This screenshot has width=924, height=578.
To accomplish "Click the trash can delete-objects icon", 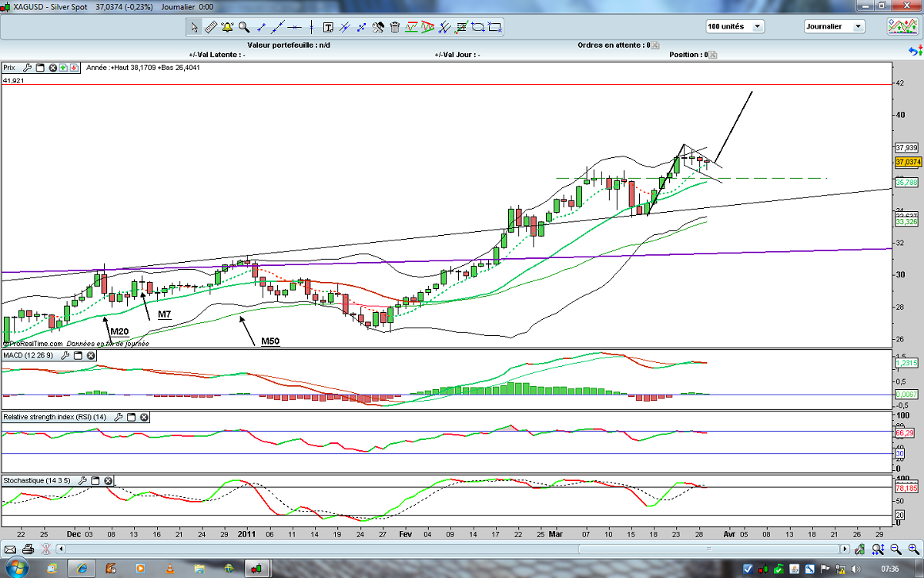I will tap(395, 27).
